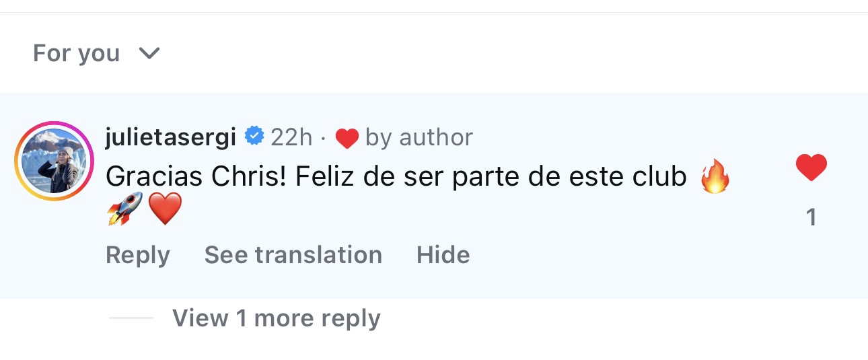This screenshot has height=360, width=868.
Task: Open the julietasergi username profile link
Action: tap(171, 137)
